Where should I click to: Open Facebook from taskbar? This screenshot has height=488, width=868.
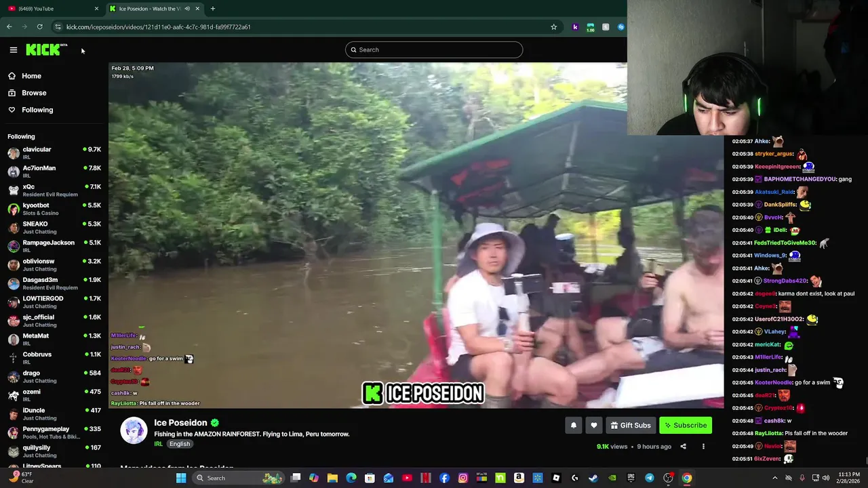[444, 478]
